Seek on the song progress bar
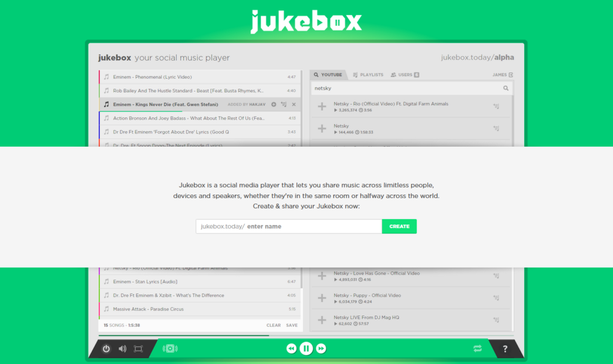 point(306,335)
